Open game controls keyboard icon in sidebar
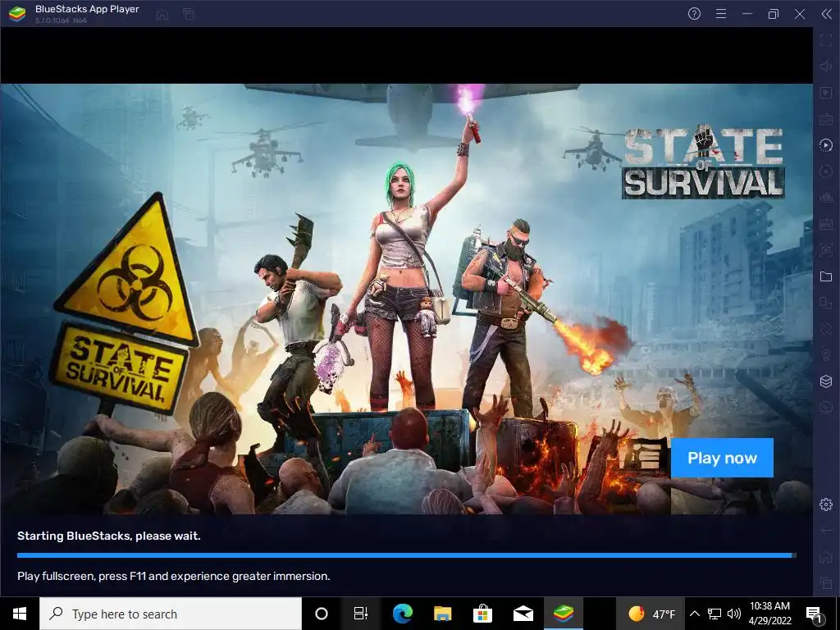The width and height of the screenshot is (840, 630). coord(826,119)
